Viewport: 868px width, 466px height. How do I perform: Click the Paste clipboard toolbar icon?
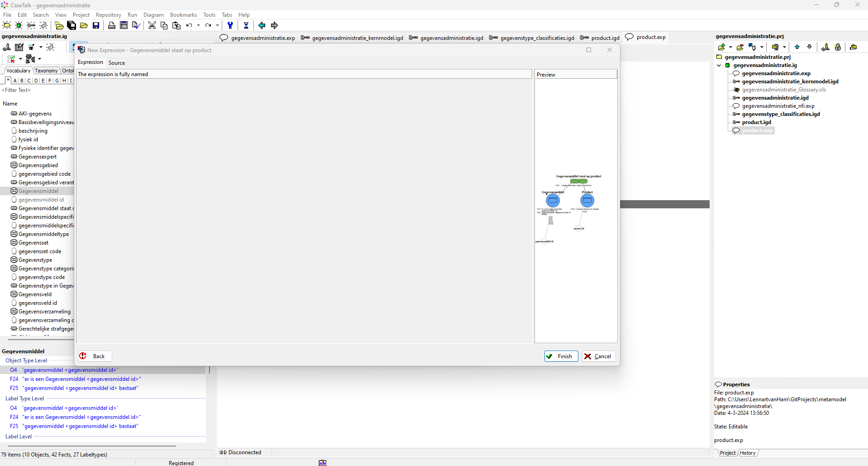(x=176, y=25)
